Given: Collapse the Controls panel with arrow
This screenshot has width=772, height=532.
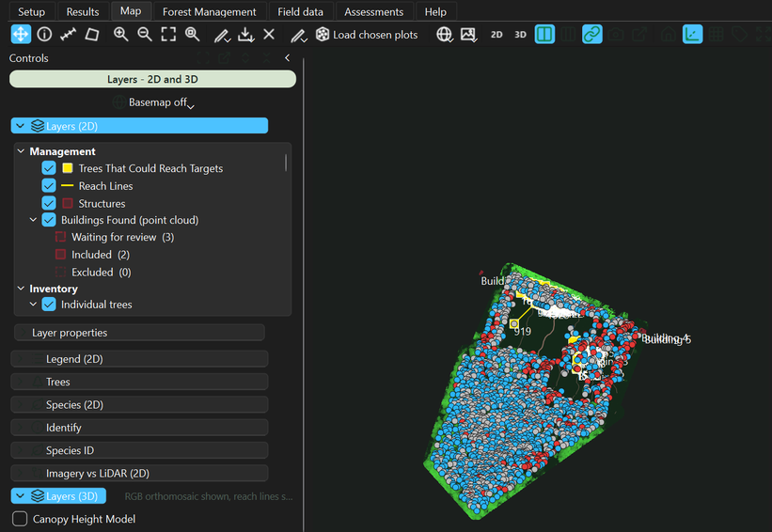Looking at the screenshot, I should (x=287, y=58).
